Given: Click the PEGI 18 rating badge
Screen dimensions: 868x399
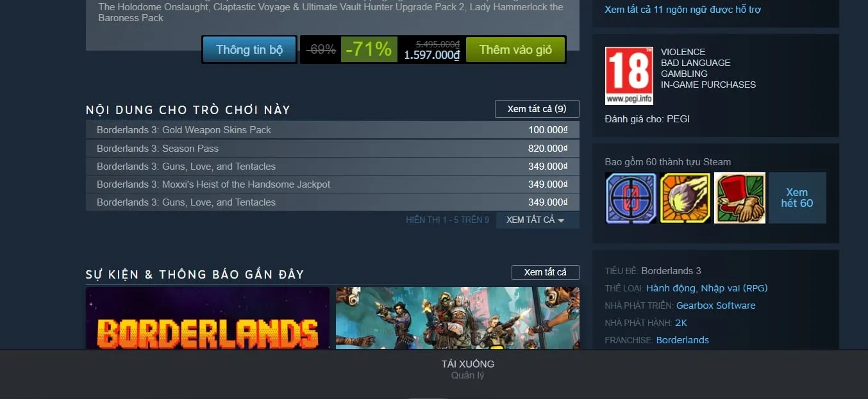Looking at the screenshot, I should 629,76.
